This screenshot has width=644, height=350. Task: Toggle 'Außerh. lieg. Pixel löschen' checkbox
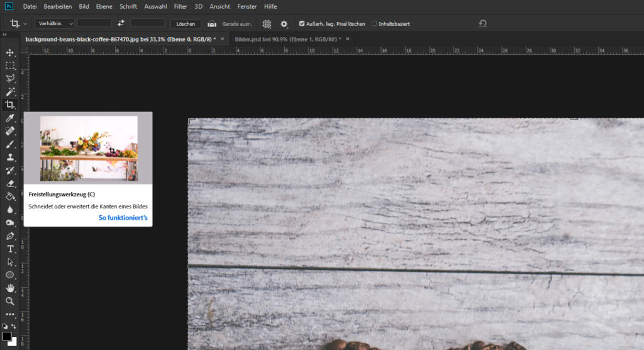pyautogui.click(x=302, y=23)
